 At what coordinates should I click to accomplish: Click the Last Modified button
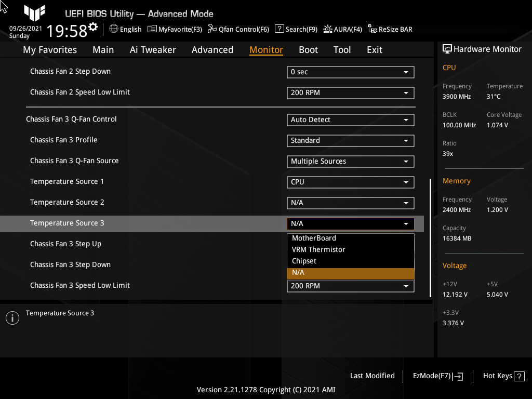pos(372,376)
